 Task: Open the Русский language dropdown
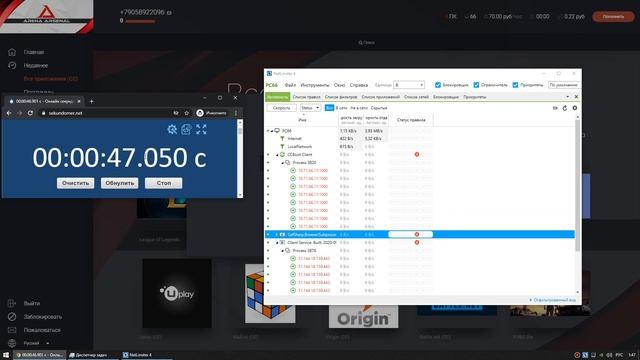click(36, 343)
